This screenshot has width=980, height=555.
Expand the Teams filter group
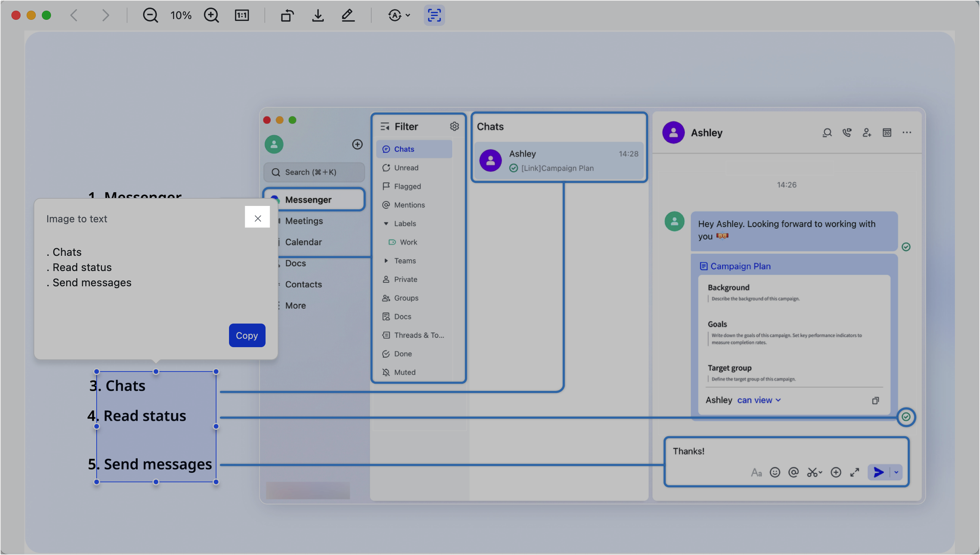pos(386,261)
